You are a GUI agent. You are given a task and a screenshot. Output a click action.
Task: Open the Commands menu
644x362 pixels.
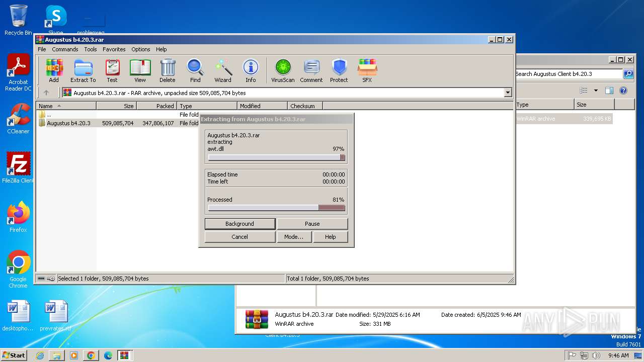pyautogui.click(x=65, y=49)
